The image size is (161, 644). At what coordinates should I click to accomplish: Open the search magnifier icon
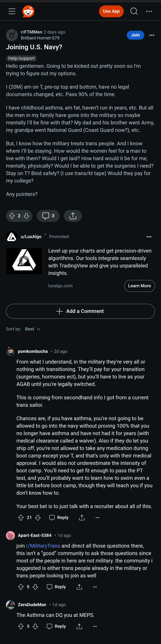pos(134,11)
